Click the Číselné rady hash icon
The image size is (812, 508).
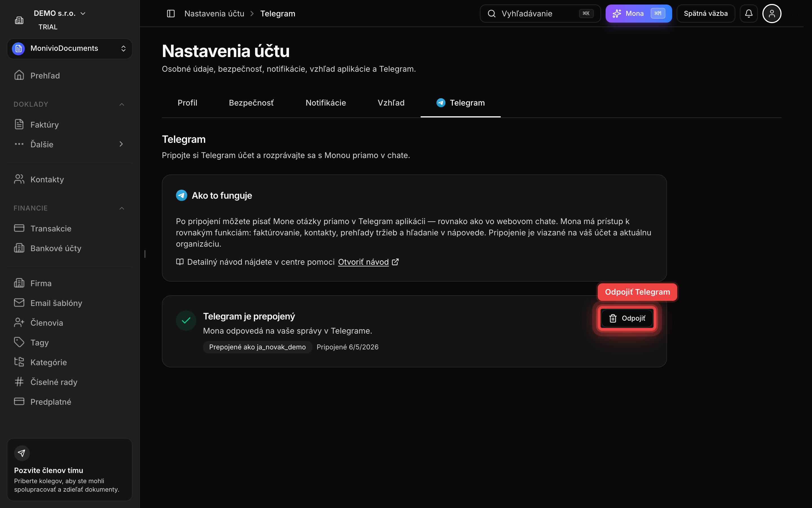pos(19,382)
